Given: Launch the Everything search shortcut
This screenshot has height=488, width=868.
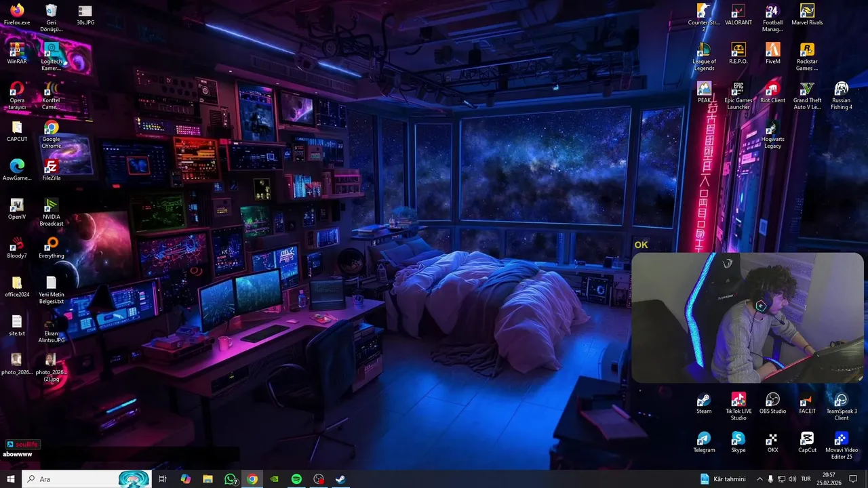Looking at the screenshot, I should click(51, 248).
